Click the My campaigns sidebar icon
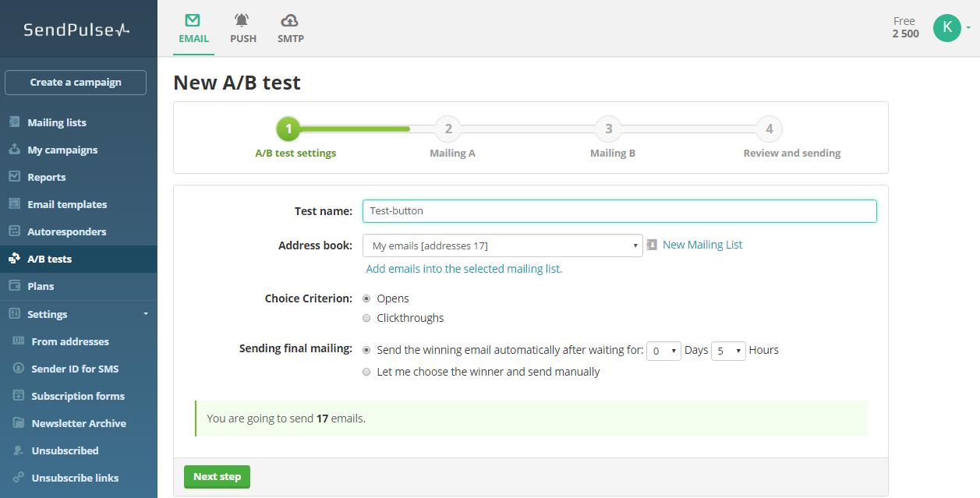Screen dimensions: 980x498 click(14, 150)
